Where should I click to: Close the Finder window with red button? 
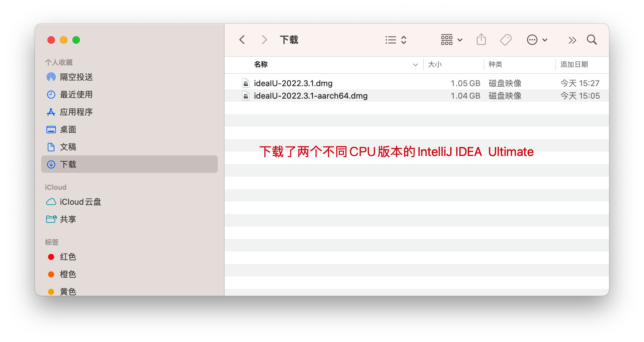point(51,40)
